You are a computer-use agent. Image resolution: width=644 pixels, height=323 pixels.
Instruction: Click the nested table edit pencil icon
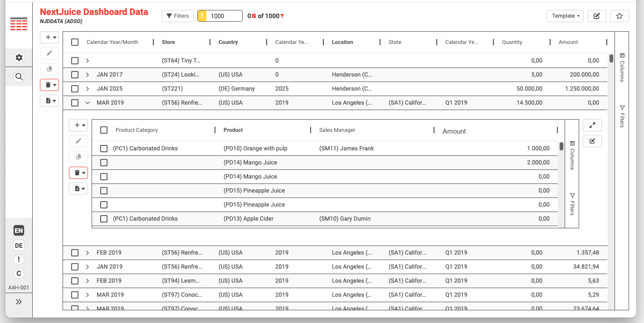(78, 141)
